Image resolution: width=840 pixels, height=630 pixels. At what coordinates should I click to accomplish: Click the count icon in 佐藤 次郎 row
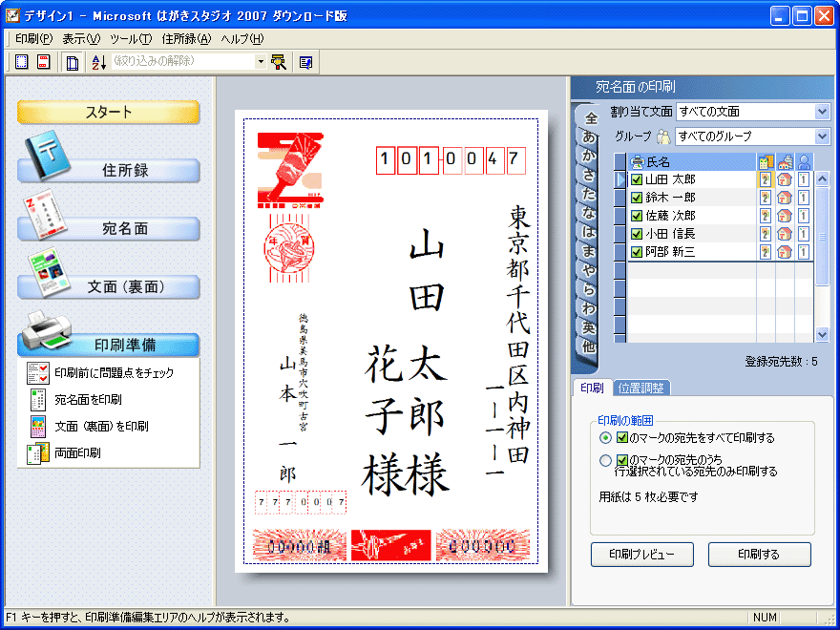click(803, 216)
